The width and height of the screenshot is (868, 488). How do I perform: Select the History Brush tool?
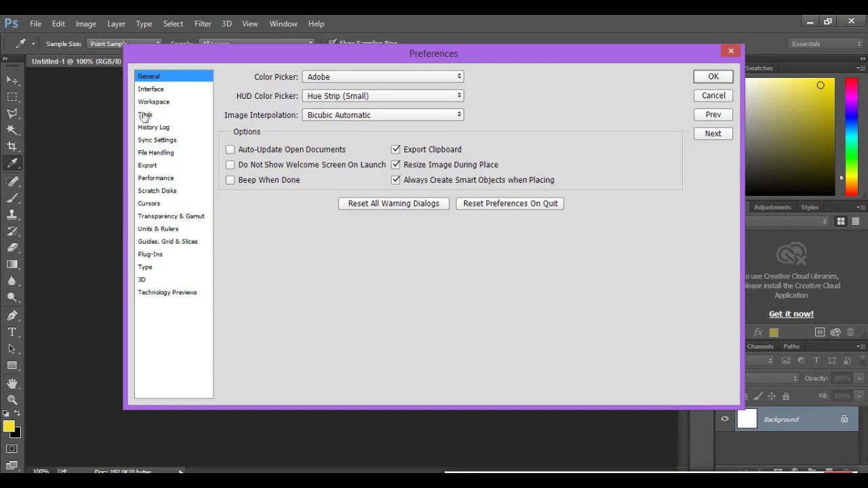tap(12, 231)
